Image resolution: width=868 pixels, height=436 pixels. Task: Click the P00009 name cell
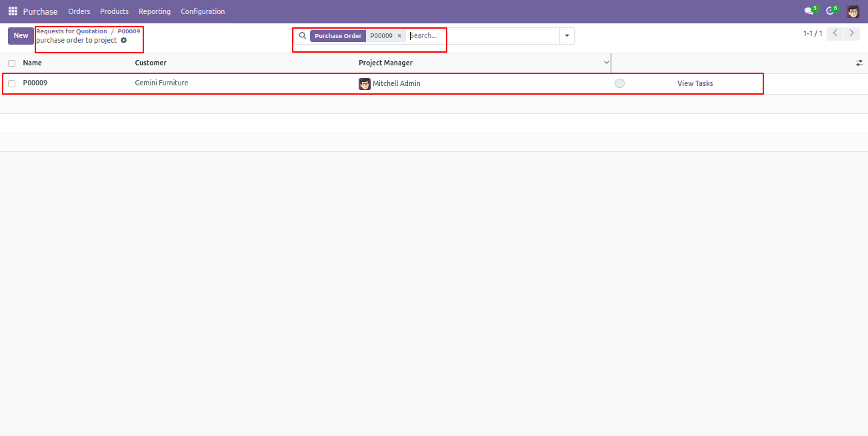pyautogui.click(x=35, y=83)
